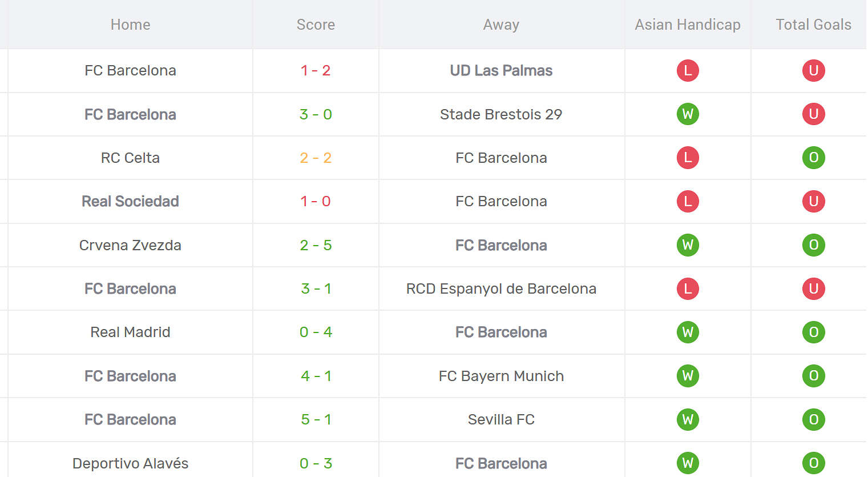Click the O total goals badge in Real Madrid row
Viewport: 868px width, 477px height.
pos(813,332)
